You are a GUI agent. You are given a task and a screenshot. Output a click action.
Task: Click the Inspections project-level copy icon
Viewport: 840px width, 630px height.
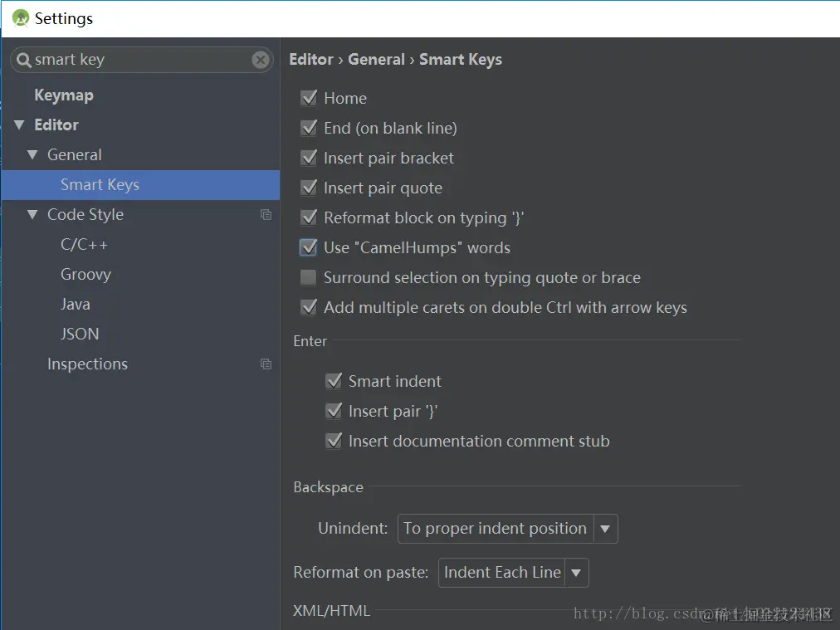tap(266, 364)
